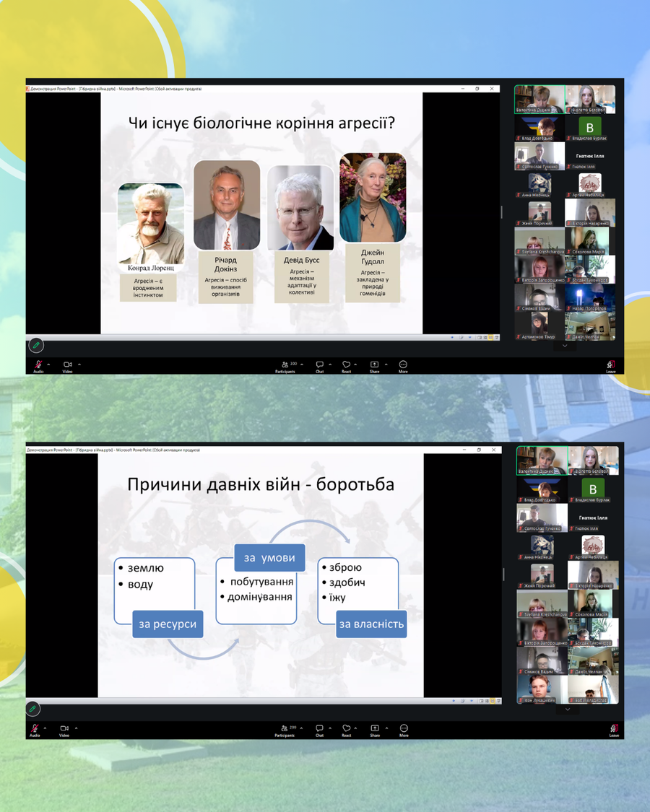This screenshot has height=812, width=650.
Task: Click 'за ресурси' label on wars slide
Action: coord(168,624)
